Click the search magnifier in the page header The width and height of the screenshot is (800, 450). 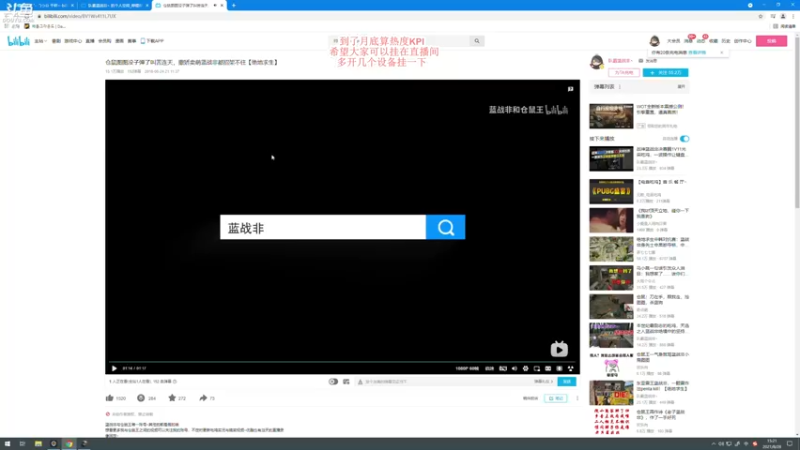point(477,41)
